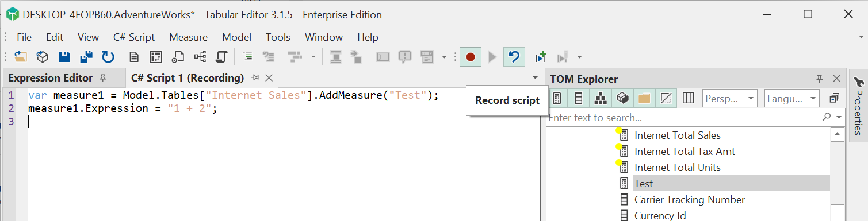
Task: Click the greyed run custom action icon
Action: coord(563,57)
